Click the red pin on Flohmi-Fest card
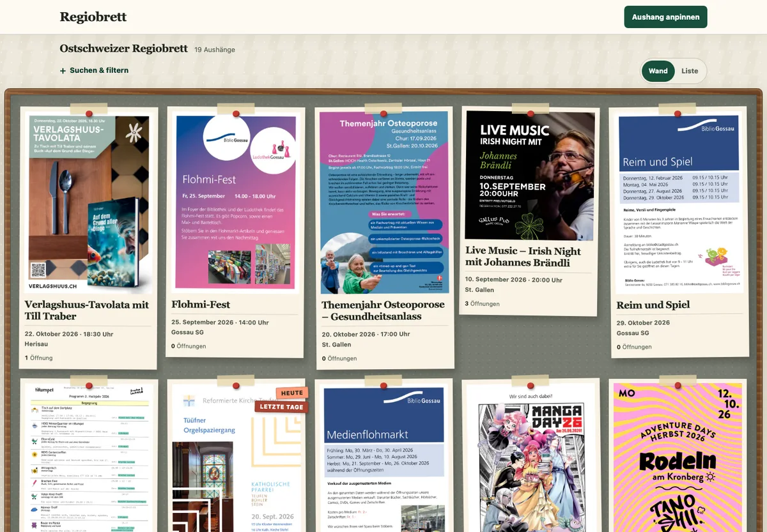 pos(236,114)
